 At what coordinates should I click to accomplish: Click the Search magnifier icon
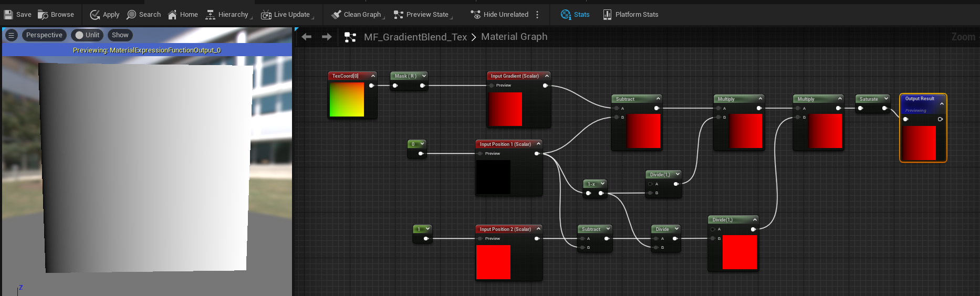coord(131,15)
